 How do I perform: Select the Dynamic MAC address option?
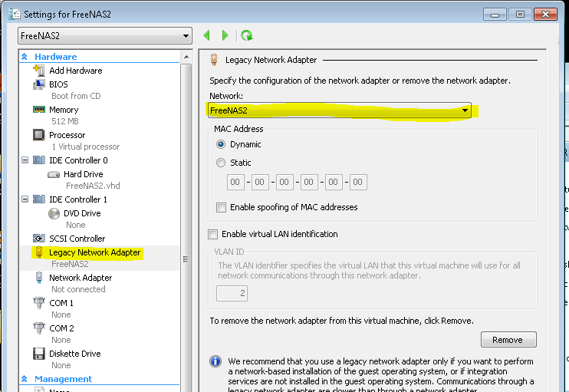(x=221, y=144)
